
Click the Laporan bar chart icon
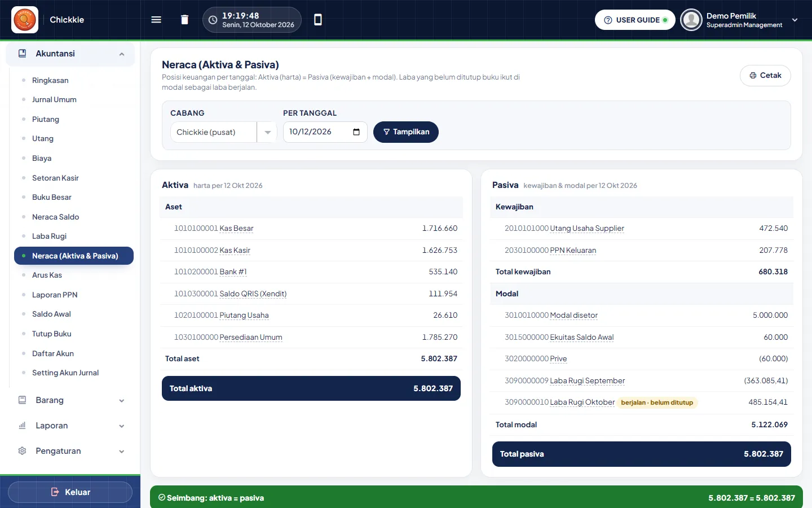pyautogui.click(x=23, y=426)
